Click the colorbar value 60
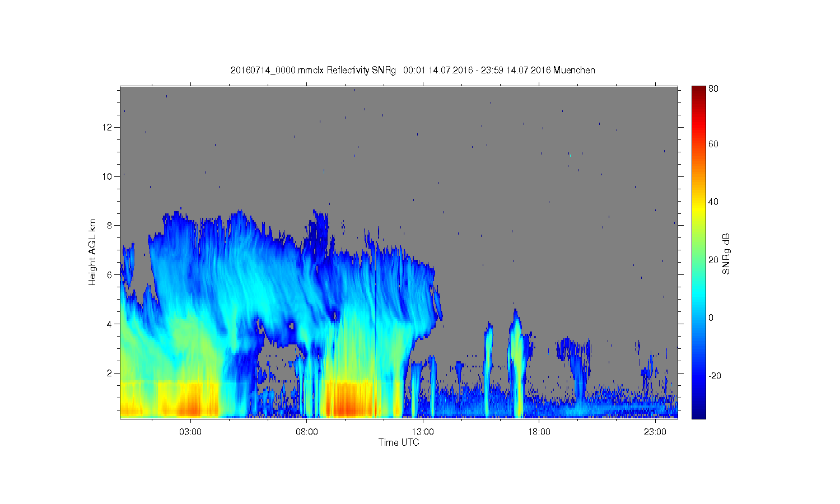840x504 pixels. [713, 144]
